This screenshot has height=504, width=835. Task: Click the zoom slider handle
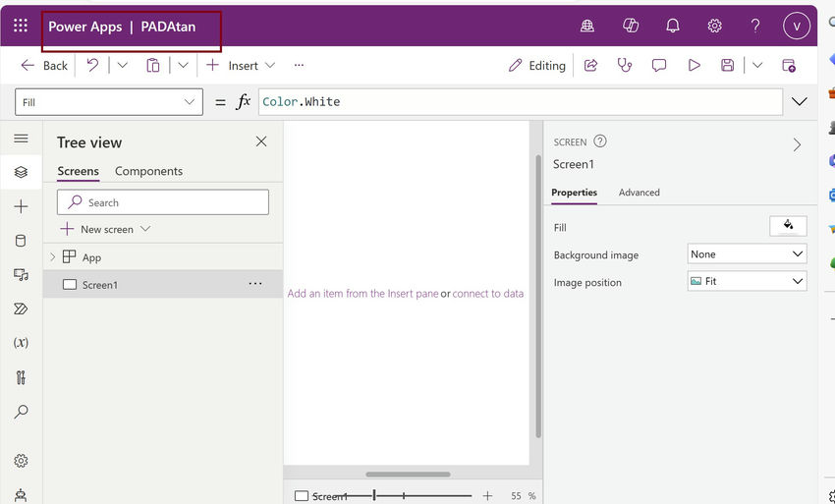[374, 495]
